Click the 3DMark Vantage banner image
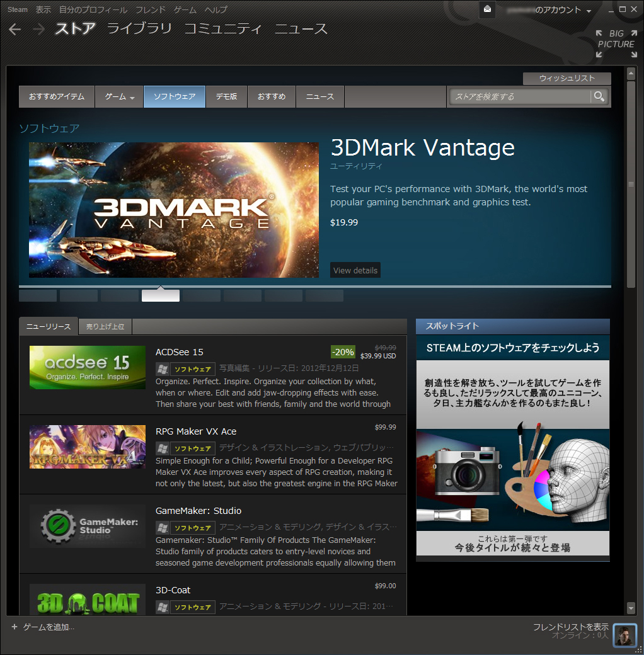The image size is (644, 655). point(174,210)
